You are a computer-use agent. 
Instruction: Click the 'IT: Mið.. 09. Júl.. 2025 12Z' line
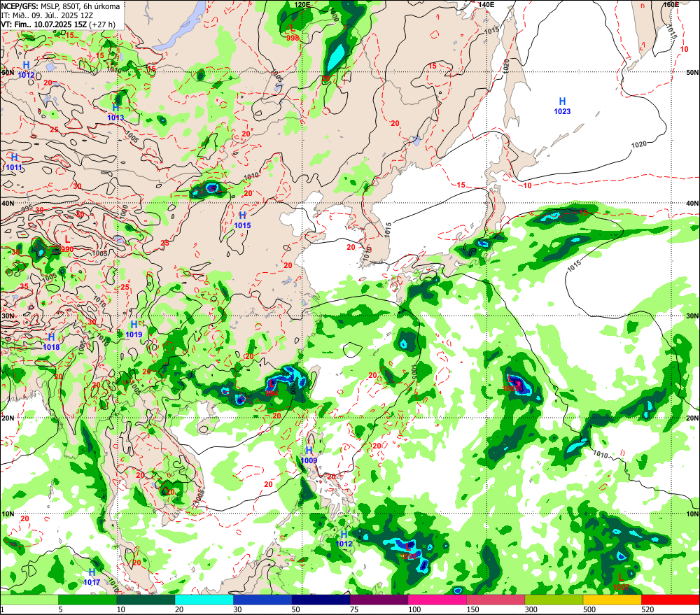point(48,15)
